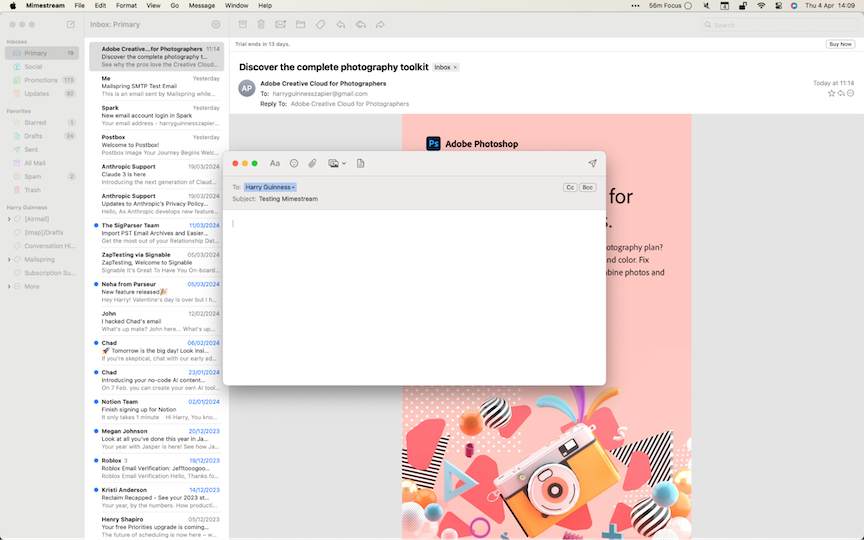
Task: Click the Buy Now button
Action: (840, 44)
